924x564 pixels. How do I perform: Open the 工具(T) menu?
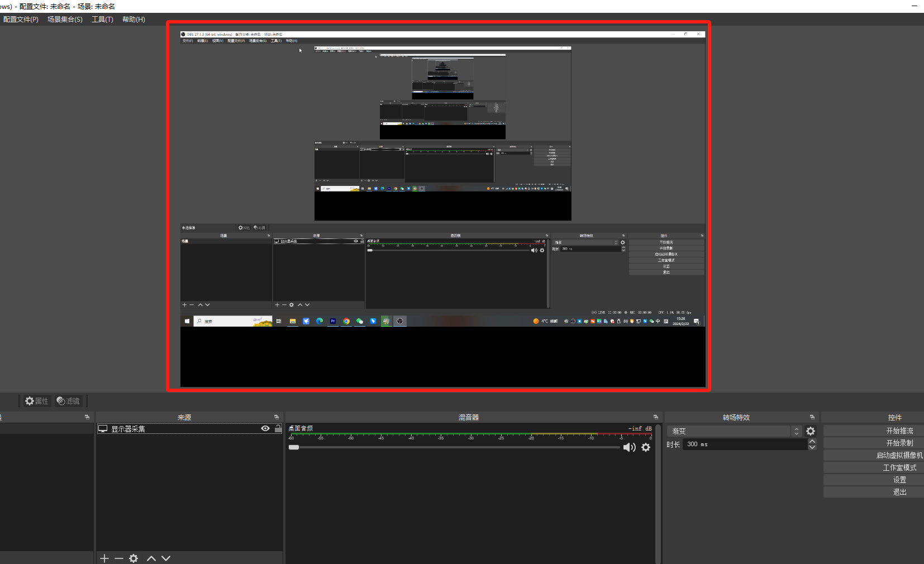coord(102,20)
